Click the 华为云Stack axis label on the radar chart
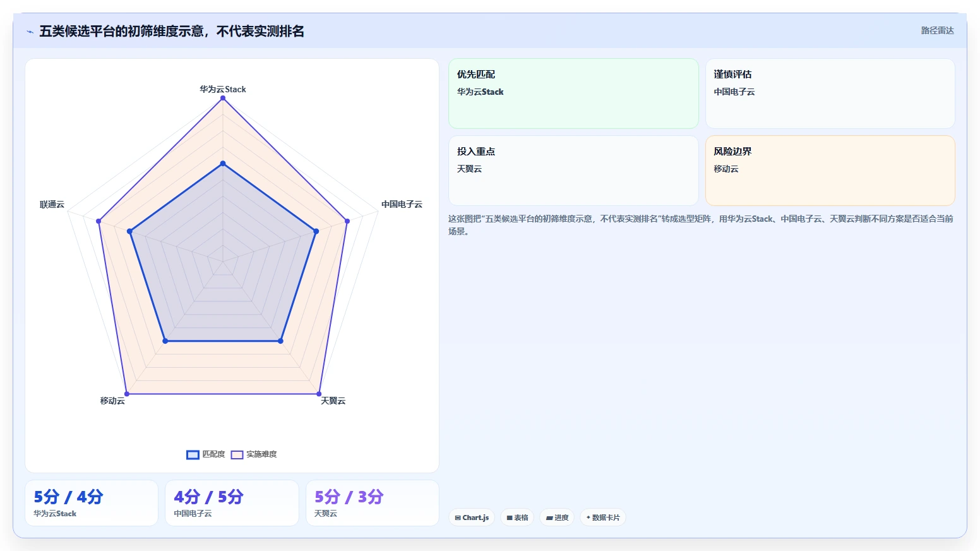 223,89
